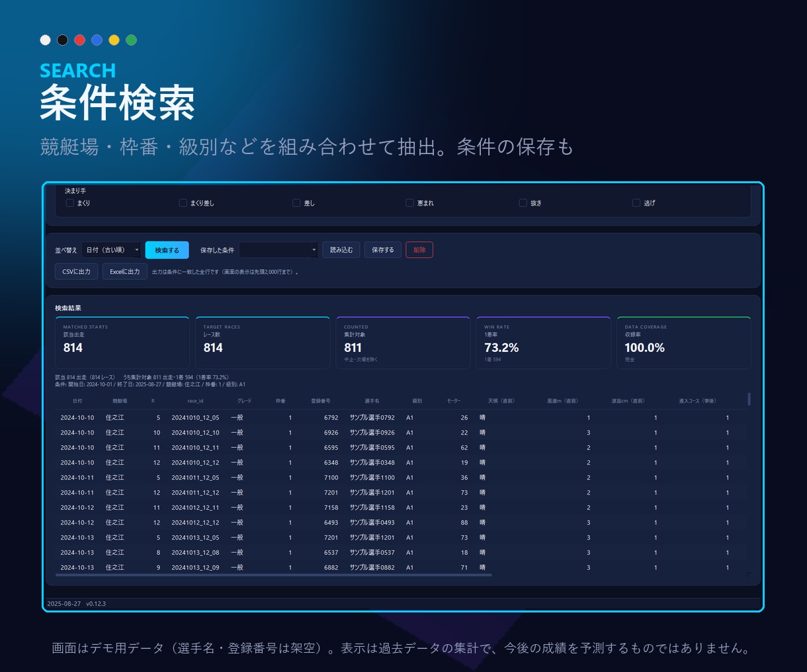The image size is (807, 672).
Task: Export results with Excelに出力
Action: pos(124,272)
